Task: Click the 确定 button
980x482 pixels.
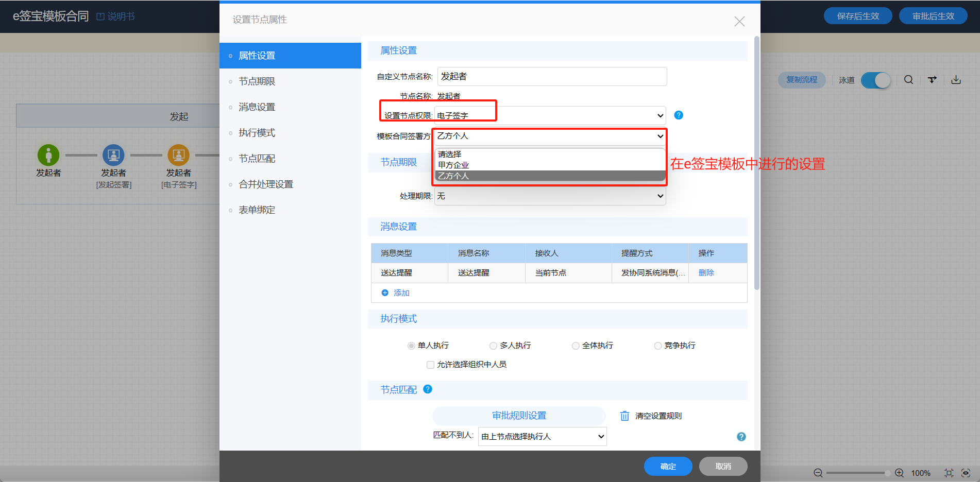Action: (668, 466)
